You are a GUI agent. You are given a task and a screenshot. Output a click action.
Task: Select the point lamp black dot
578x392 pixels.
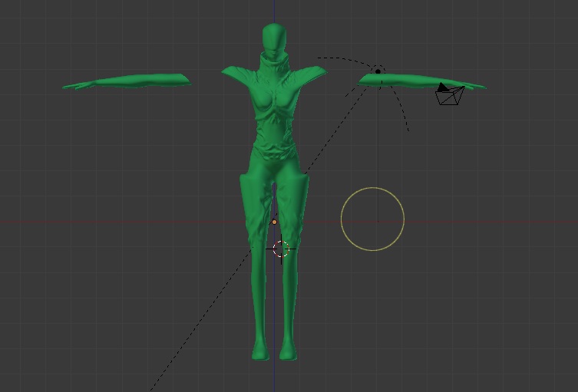point(378,71)
